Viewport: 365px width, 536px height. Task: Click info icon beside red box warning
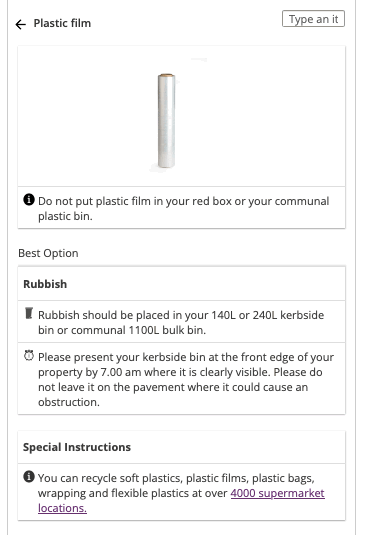pyautogui.click(x=29, y=199)
